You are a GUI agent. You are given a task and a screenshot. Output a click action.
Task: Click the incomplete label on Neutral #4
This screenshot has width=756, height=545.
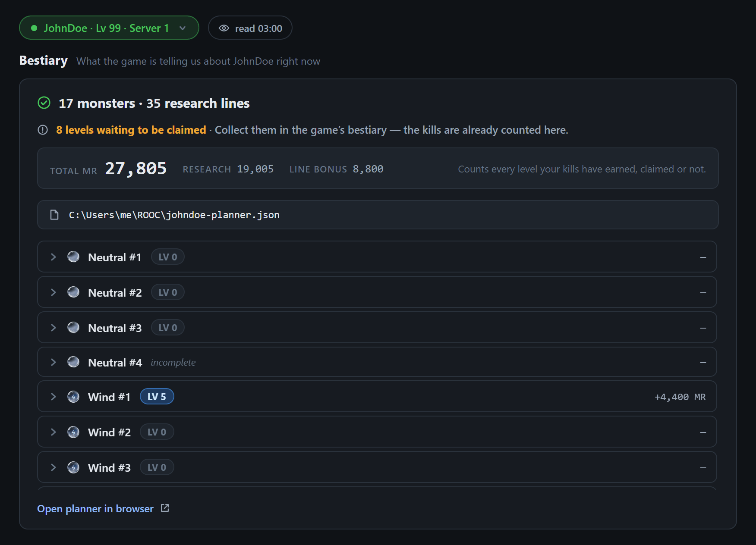[x=173, y=363]
